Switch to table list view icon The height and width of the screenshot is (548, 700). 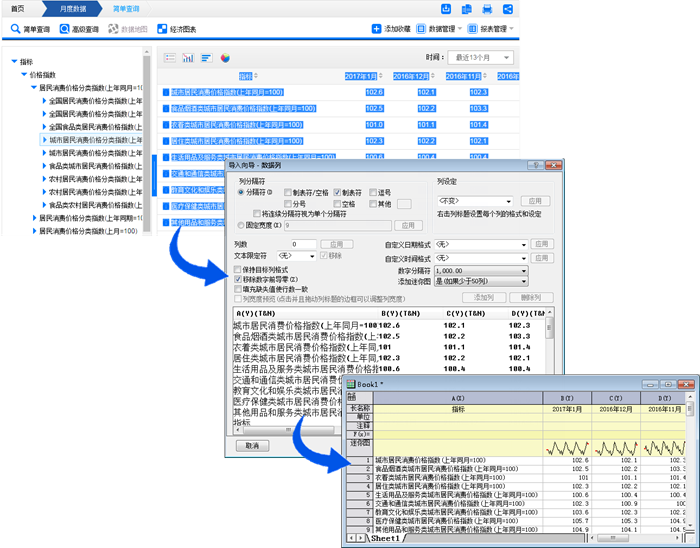point(170,58)
